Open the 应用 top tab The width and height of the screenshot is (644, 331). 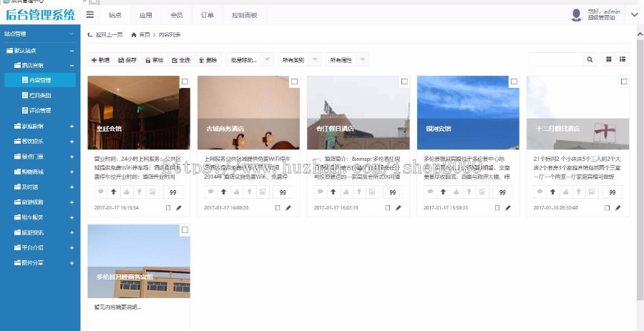[x=145, y=15]
